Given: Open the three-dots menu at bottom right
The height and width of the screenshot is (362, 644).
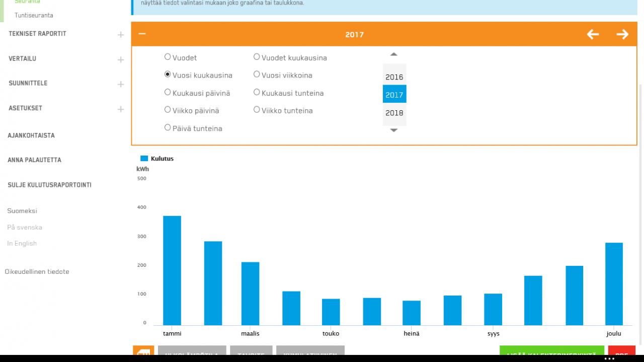Looking at the screenshot, I should pyautogui.click(x=609, y=358).
